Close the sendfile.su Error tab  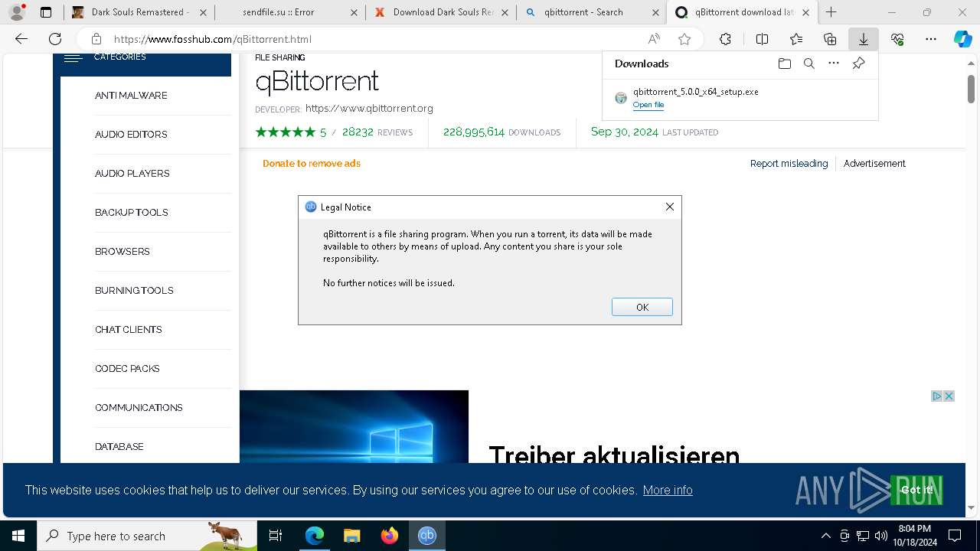tap(353, 12)
